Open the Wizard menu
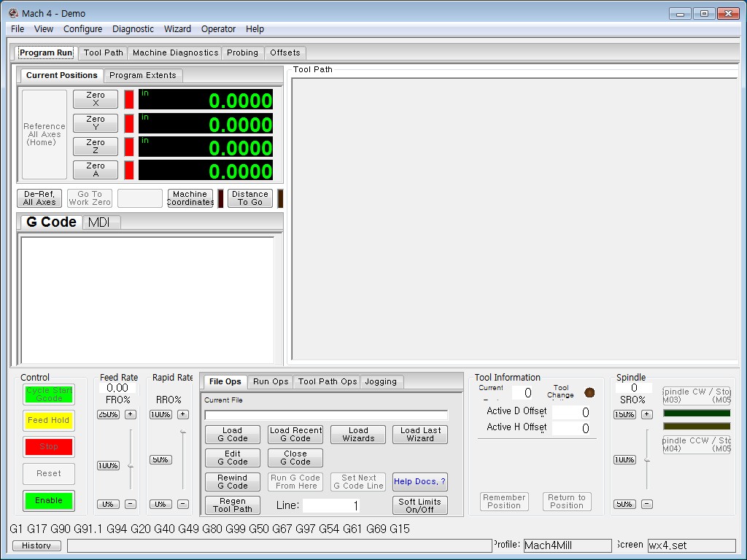The width and height of the screenshot is (747, 560). point(177,29)
